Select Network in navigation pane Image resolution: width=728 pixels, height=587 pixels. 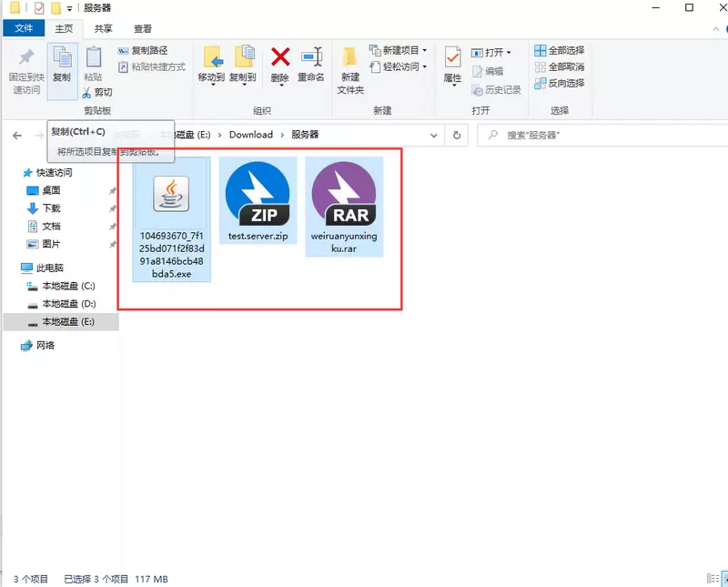click(x=38, y=346)
